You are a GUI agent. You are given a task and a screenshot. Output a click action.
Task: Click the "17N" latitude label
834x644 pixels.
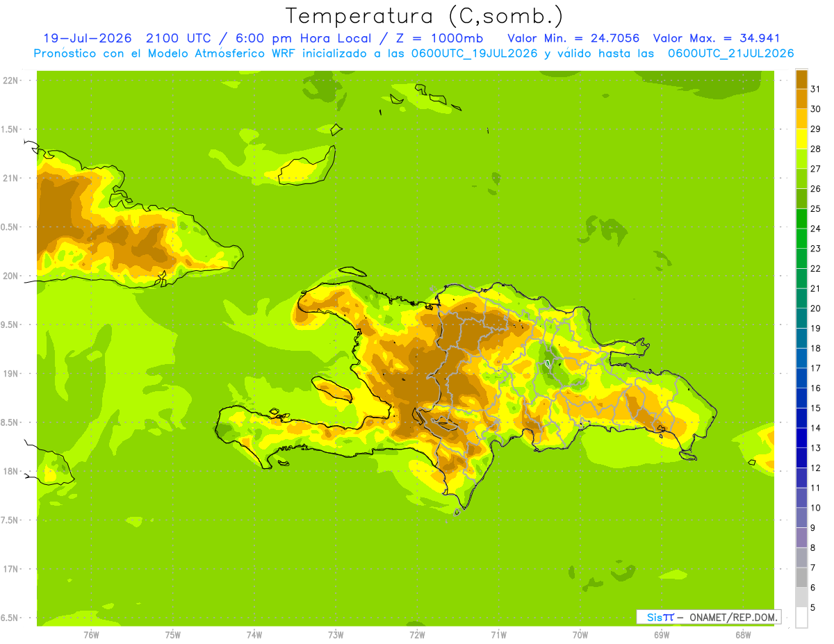(x=10, y=569)
